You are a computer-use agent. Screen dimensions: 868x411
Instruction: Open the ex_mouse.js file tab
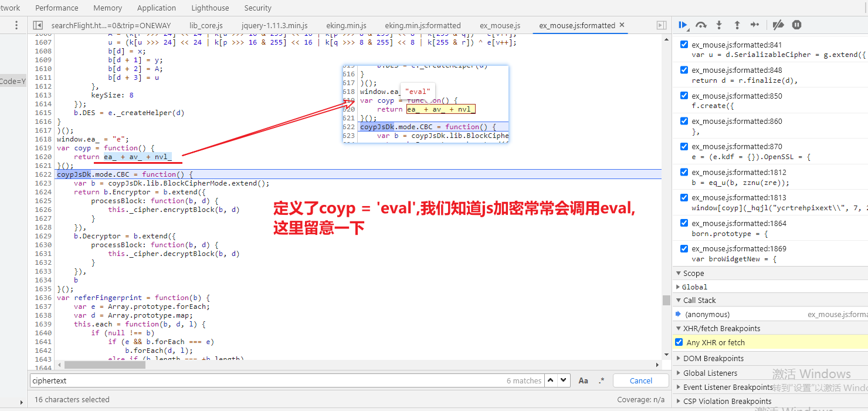coord(500,25)
